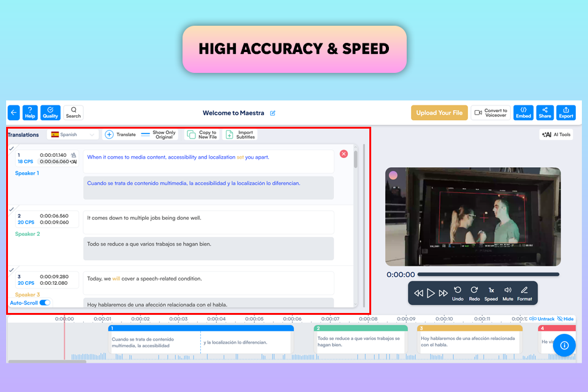Hide the timeline
The height and width of the screenshot is (392, 588).
pyautogui.click(x=565, y=319)
